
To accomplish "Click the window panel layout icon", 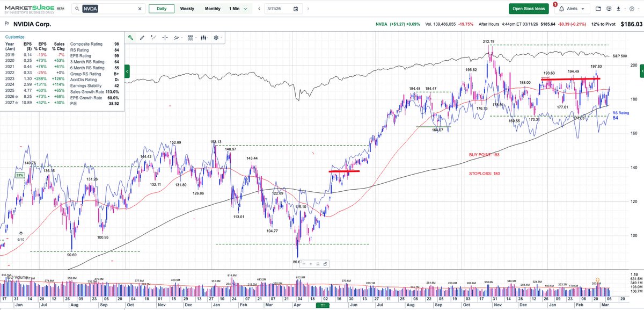I will point(599,9).
